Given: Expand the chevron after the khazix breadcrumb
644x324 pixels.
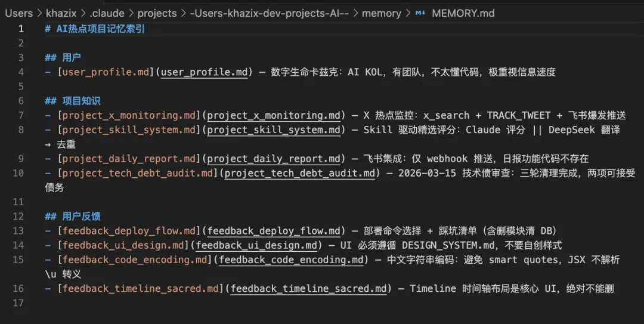Looking at the screenshot, I should [83, 13].
